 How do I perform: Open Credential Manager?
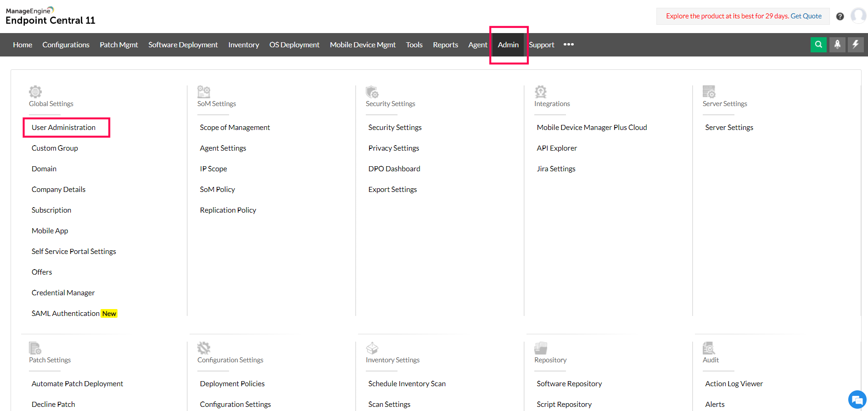point(63,293)
